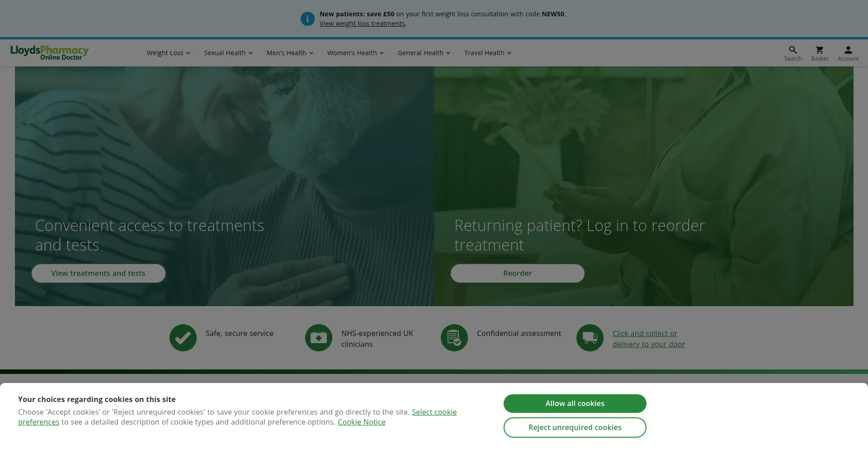Open the Basket cart icon
Image resolution: width=868 pixels, height=449 pixels.
coord(819,50)
